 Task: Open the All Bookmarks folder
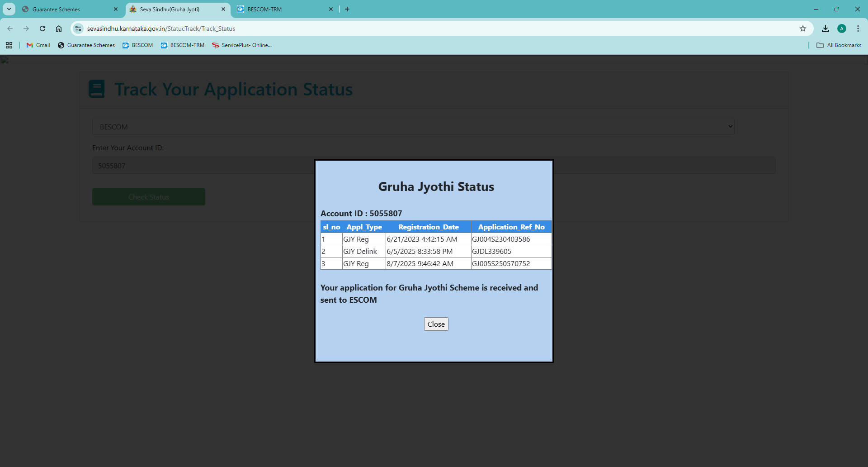(839, 45)
